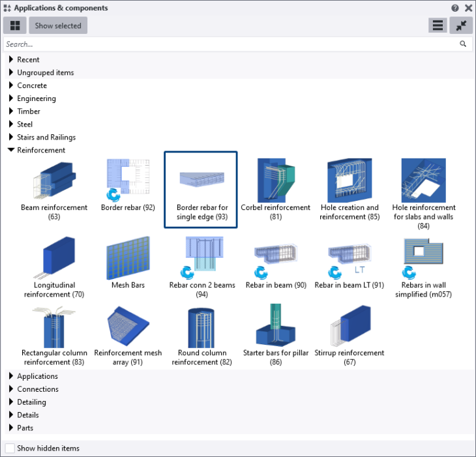476x457 pixels.
Task: Open the catalog hamburger menu
Action: (x=438, y=25)
